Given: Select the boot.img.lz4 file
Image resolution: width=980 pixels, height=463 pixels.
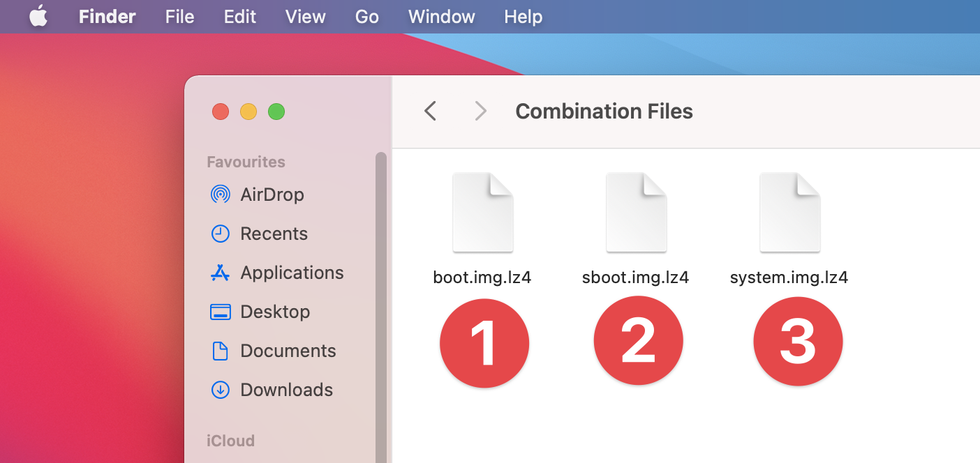Looking at the screenshot, I should click(483, 213).
